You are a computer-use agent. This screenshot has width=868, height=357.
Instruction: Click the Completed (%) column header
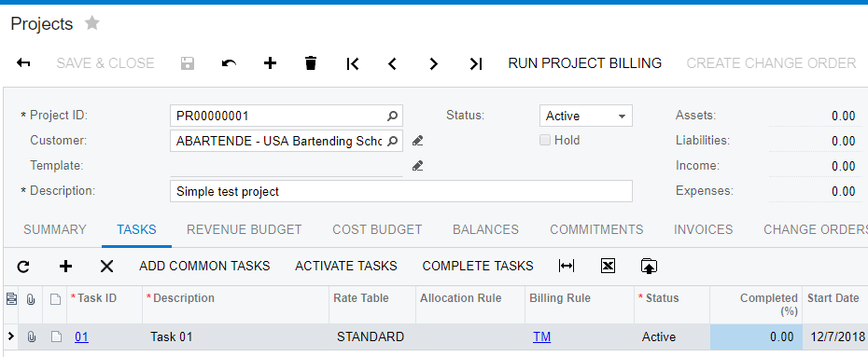coord(756,305)
